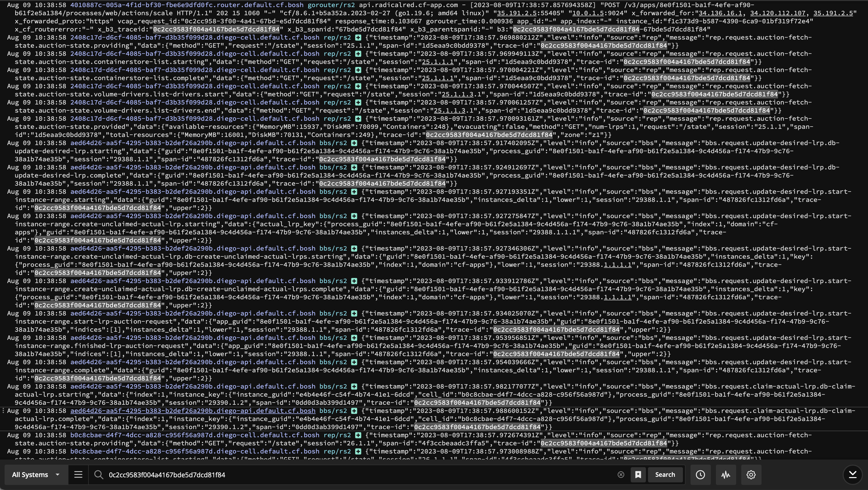Expand JSON of bbs claim-actual-lrp.complete entry
This screenshot has width=868, height=490.
(x=354, y=411)
